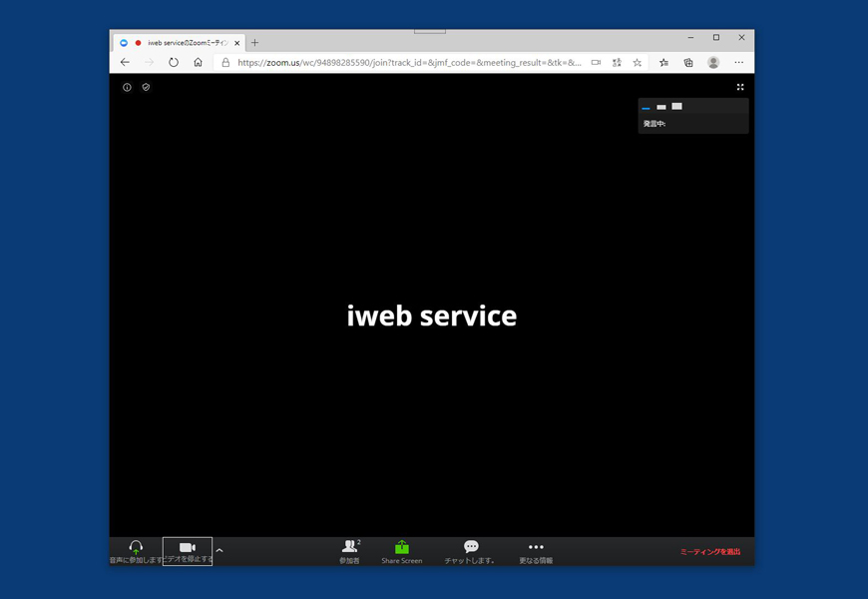Image resolution: width=868 pixels, height=599 pixels.
Task: Switch to large speaker thumbnail view
Action: [676, 107]
